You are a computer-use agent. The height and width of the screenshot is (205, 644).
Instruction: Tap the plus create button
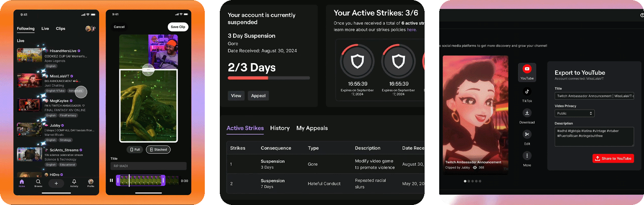[x=56, y=183]
